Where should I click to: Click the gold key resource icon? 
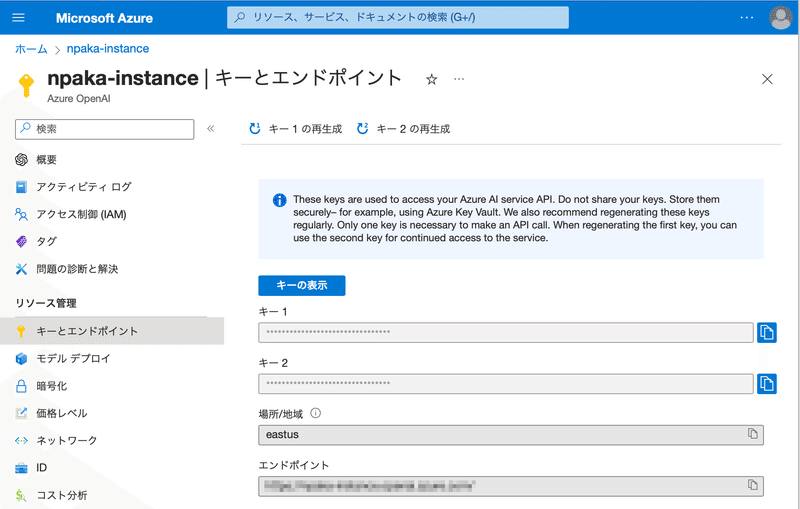pos(26,85)
